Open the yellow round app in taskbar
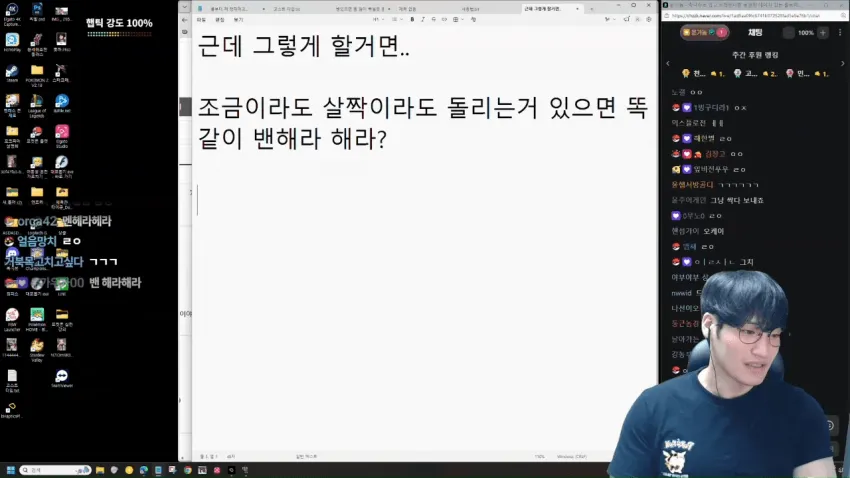Viewport: 850px width, 478px height. [x=129, y=470]
